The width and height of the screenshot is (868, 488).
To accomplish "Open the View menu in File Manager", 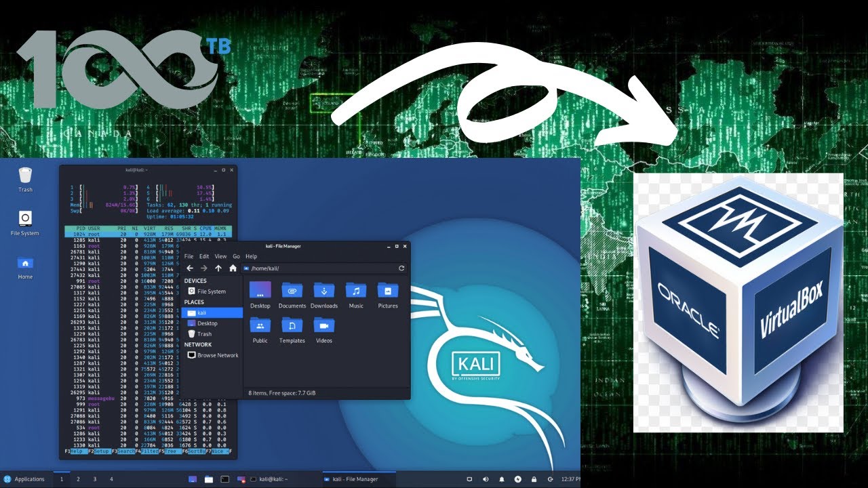I will click(x=220, y=257).
